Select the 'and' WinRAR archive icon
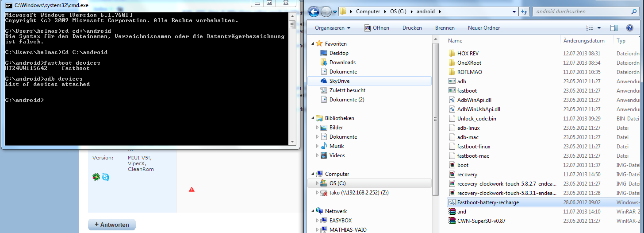This screenshot has height=233, width=644. tap(452, 211)
